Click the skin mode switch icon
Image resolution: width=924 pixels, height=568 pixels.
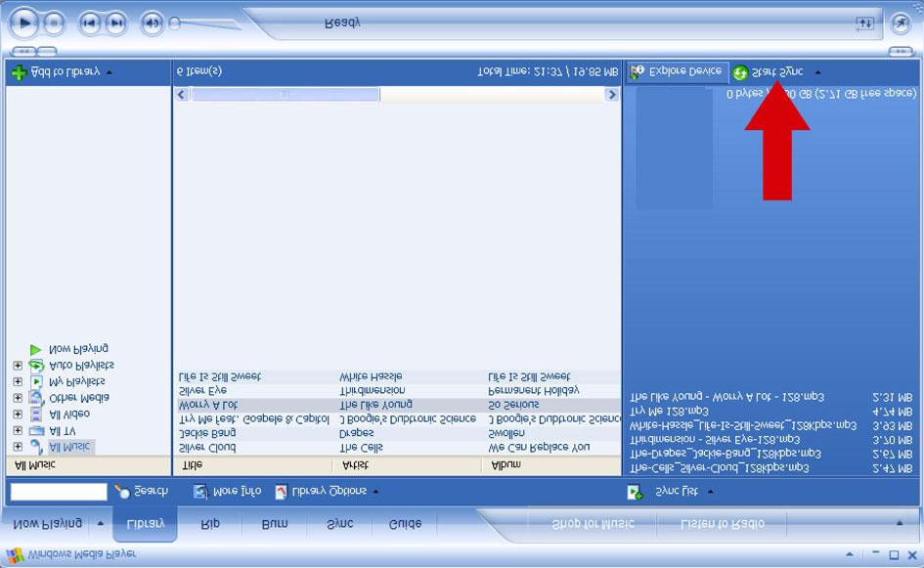[901, 23]
